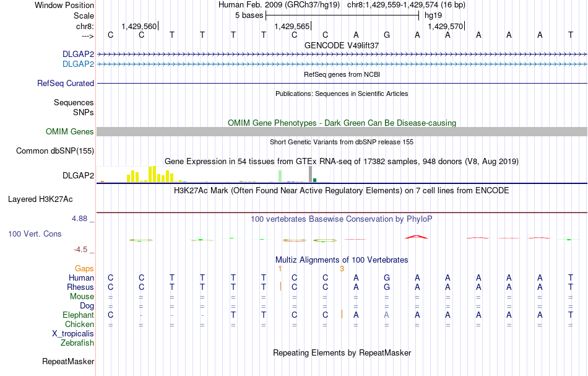Click the orange Gaps row label
The width and height of the screenshot is (588, 376).
pyautogui.click(x=84, y=268)
